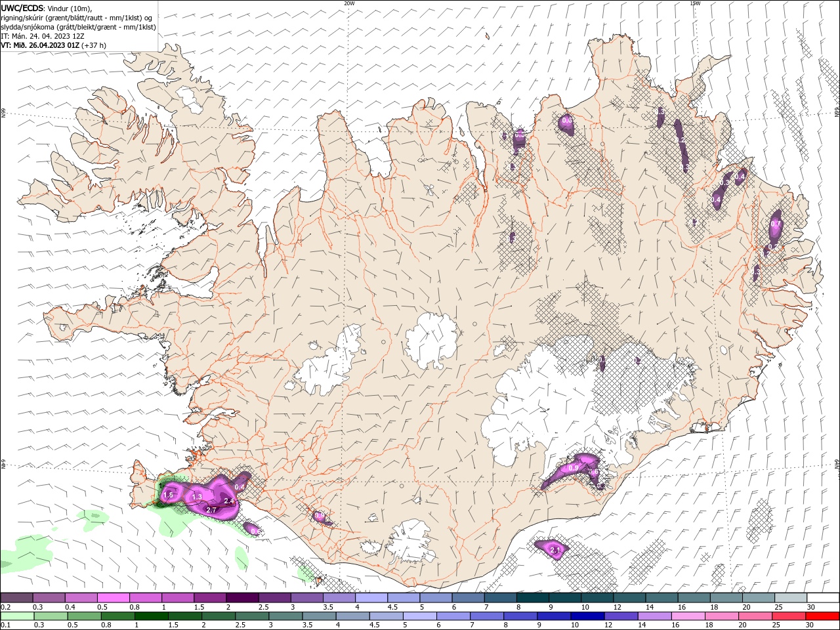Select the darkest green rain swatch for 1–1.5
The image size is (840, 630).
point(150,616)
